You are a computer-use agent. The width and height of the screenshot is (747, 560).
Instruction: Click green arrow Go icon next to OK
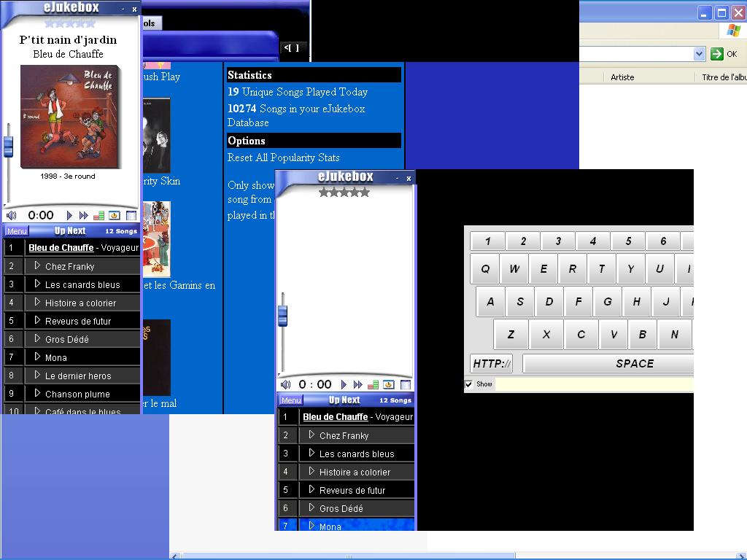pyautogui.click(x=716, y=54)
